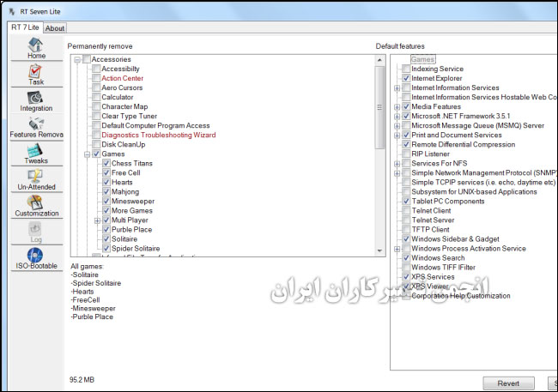Check the Telnet Client checkbox

pos(406,211)
